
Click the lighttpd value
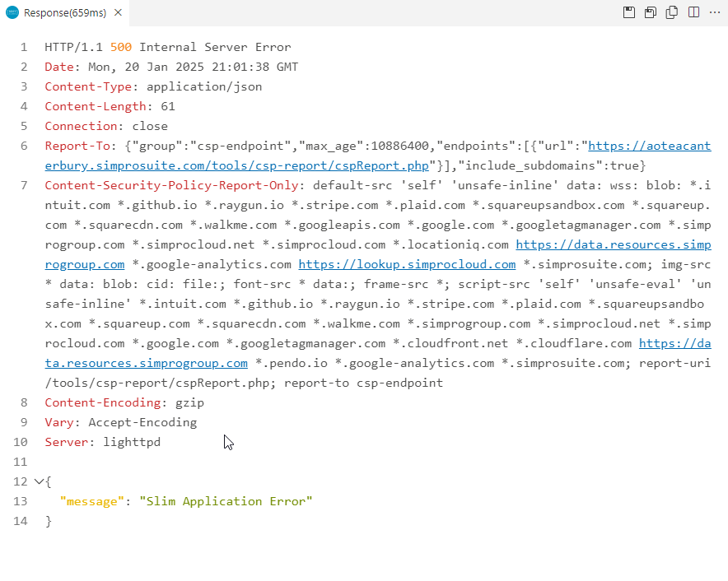pyautogui.click(x=132, y=442)
